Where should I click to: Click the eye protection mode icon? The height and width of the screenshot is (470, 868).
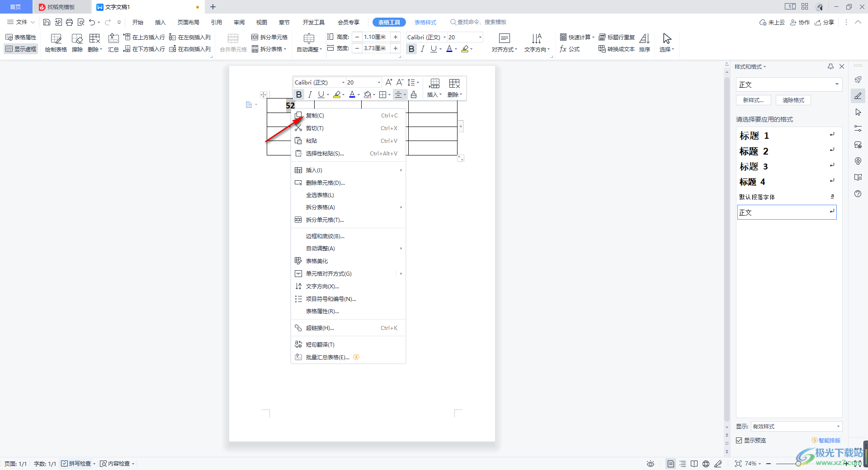651,464
